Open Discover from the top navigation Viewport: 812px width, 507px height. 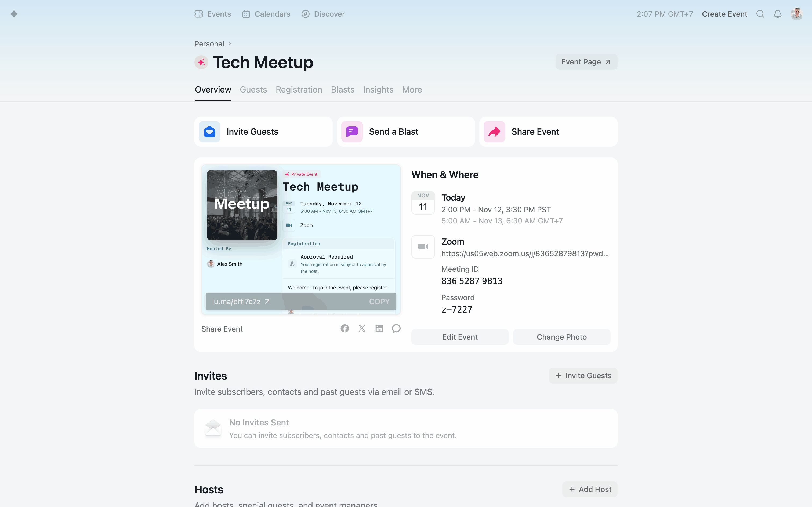(305, 14)
